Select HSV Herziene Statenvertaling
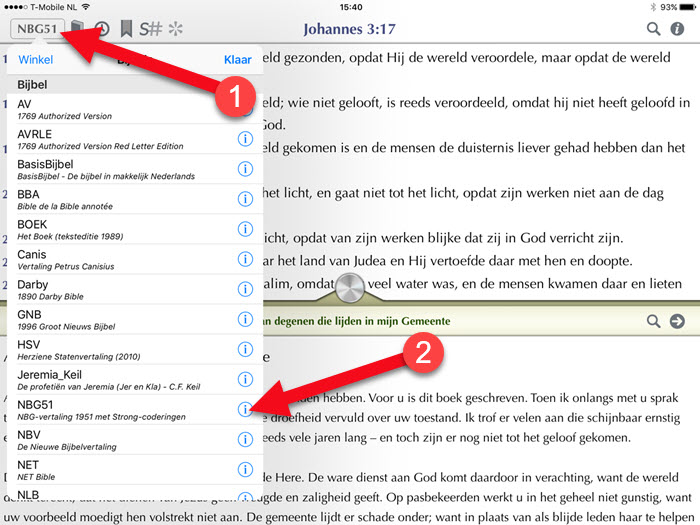This screenshot has width=700, height=525. [135, 350]
